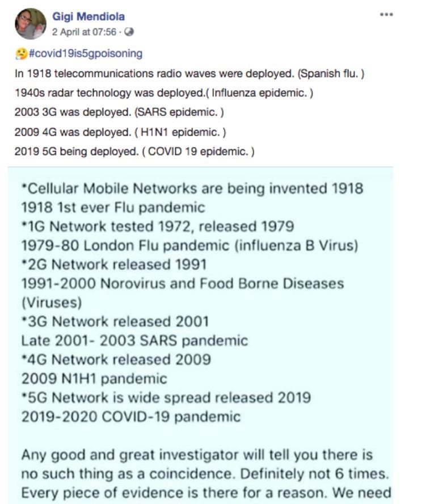The height and width of the screenshot is (504, 438).
Task: Click 'Cellular Mobile Networks are being invented' line
Action: point(192,188)
